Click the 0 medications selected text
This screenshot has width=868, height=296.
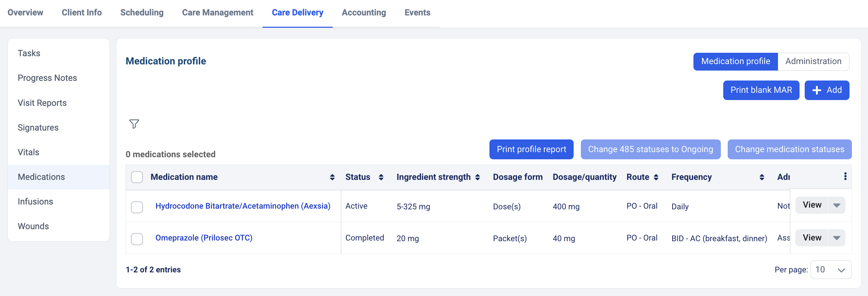[x=170, y=155]
